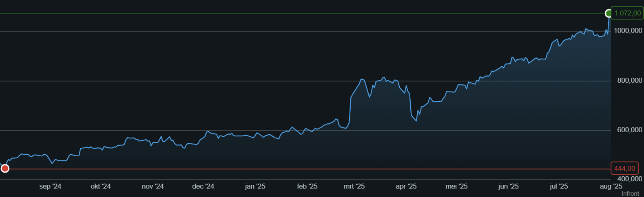Click the sep '24 date label
The image size is (644, 197).
(50, 186)
